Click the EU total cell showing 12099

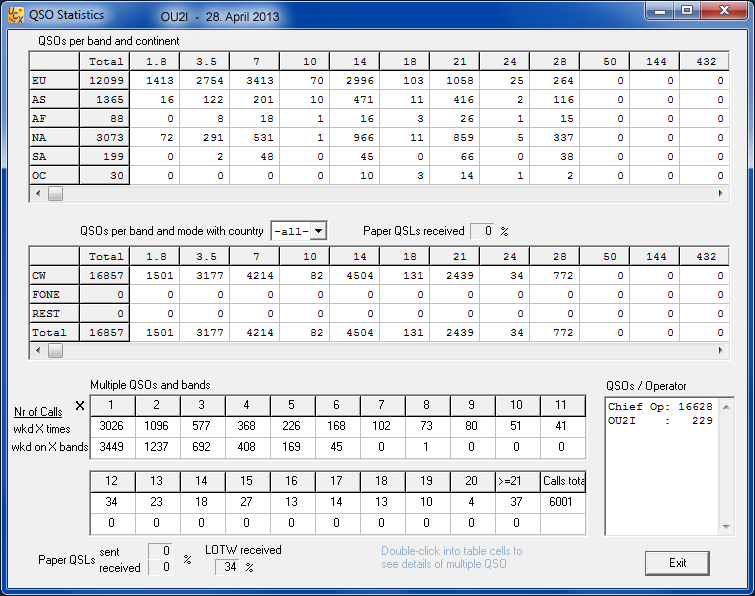104,80
